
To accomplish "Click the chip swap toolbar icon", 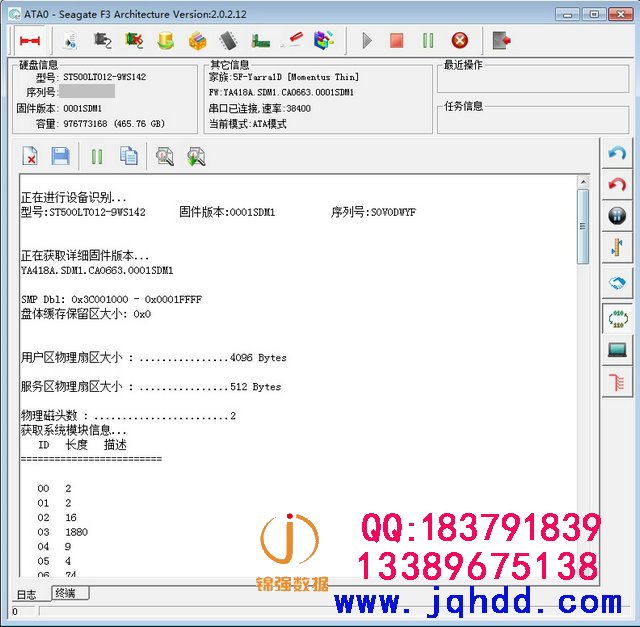I will [x=103, y=40].
